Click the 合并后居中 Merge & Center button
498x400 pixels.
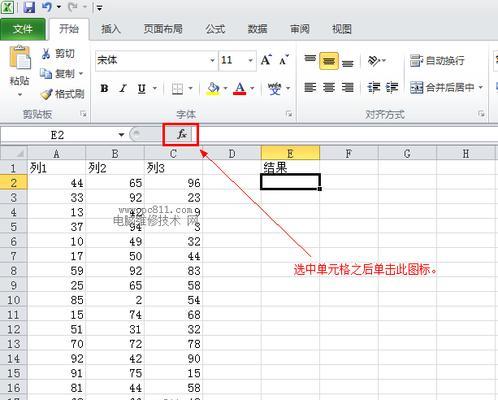click(x=442, y=88)
